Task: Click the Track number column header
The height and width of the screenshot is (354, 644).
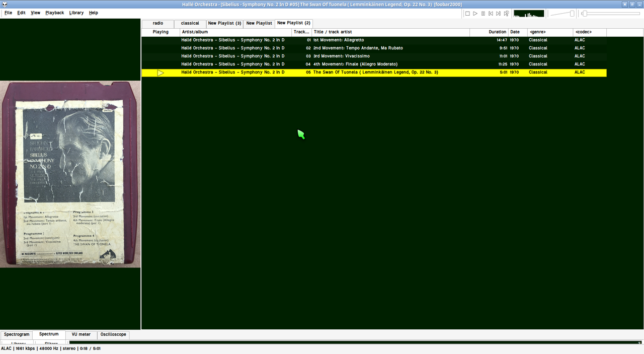Action: (302, 32)
